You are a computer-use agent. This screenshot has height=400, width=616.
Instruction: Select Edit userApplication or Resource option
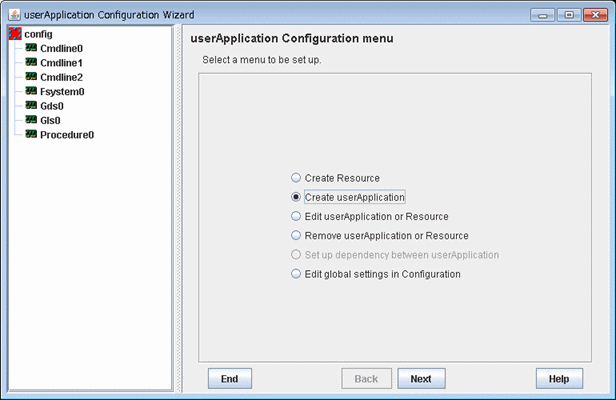pyautogui.click(x=296, y=216)
